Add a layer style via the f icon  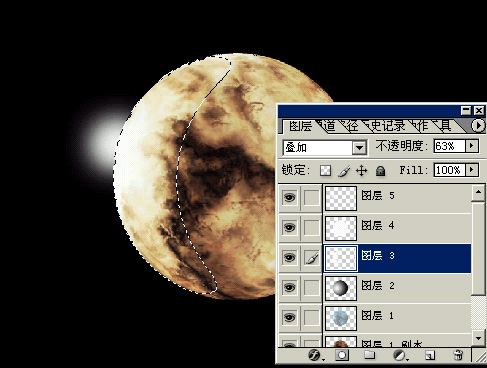[x=314, y=355]
